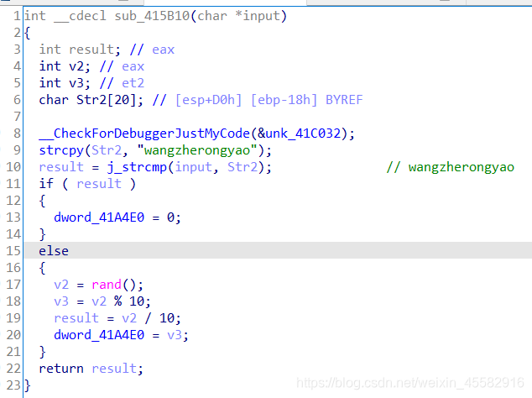Viewport: 532px width, 398px height.
Task: Click the [ebp-18h] stack offset comment
Action: tap(284, 100)
